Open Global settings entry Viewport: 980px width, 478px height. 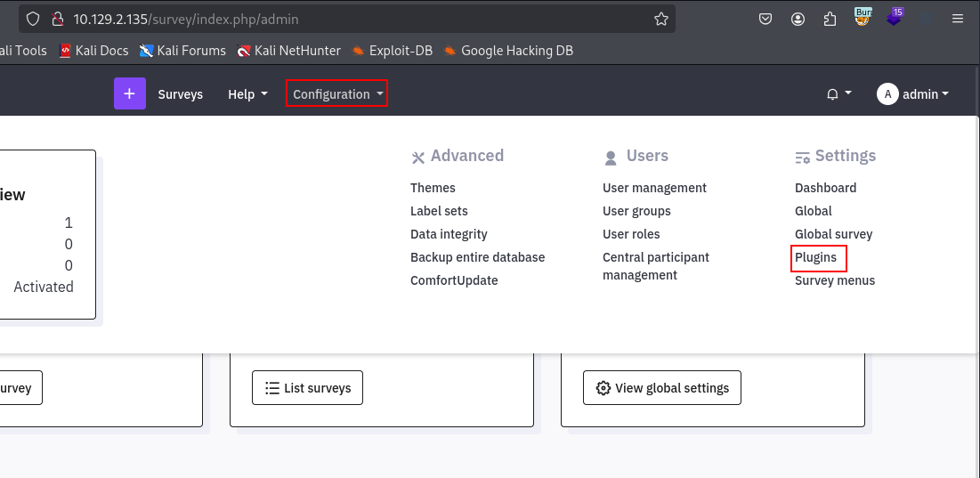tap(814, 211)
